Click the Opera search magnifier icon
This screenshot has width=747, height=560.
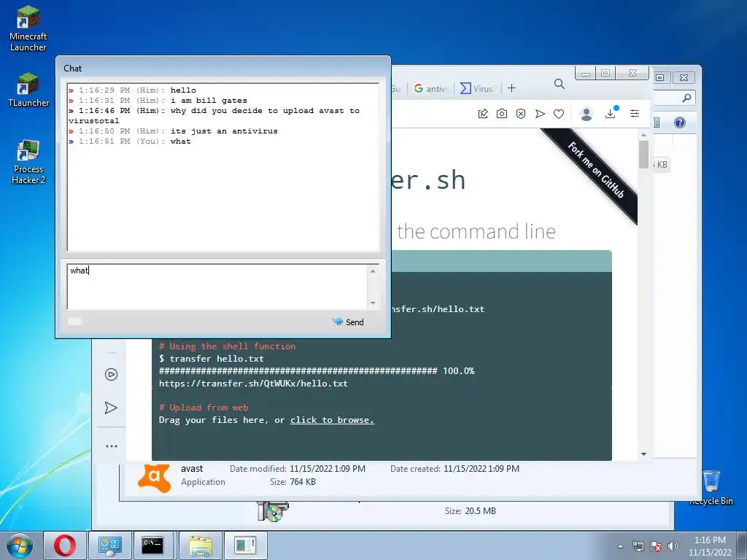[x=560, y=85]
